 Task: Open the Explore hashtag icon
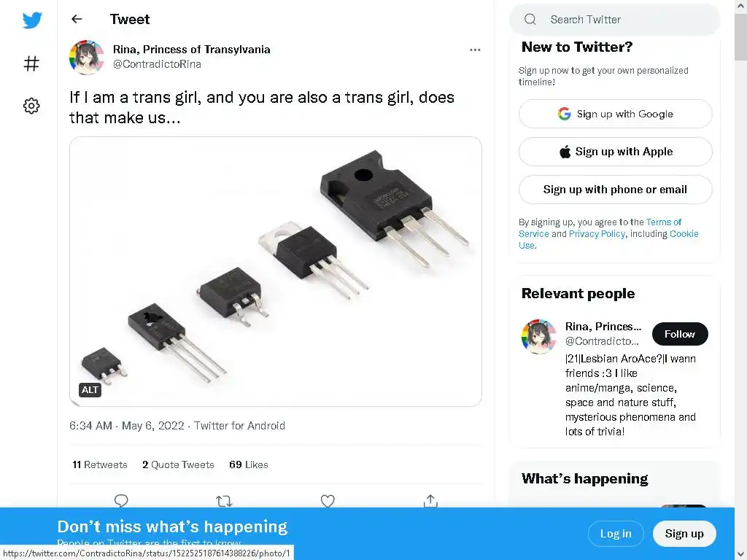point(31,63)
